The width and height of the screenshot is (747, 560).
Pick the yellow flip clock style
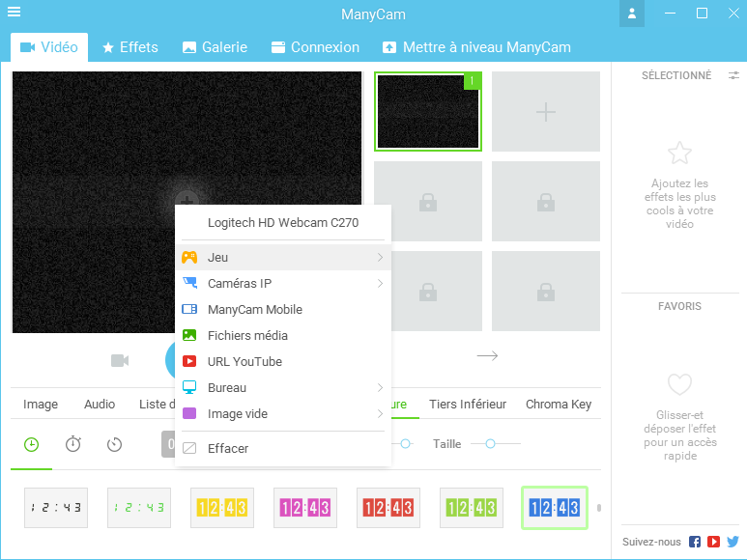222,508
